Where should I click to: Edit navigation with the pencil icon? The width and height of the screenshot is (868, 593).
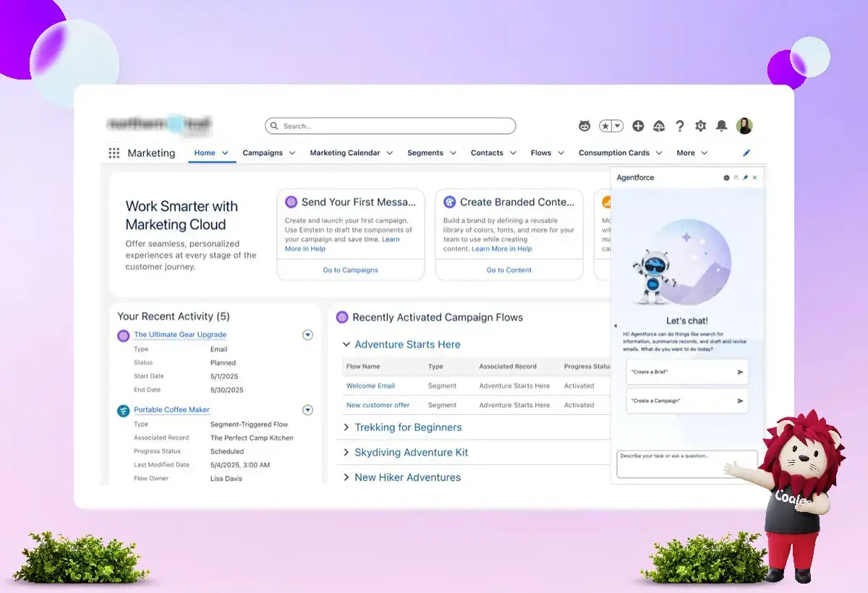click(x=746, y=153)
